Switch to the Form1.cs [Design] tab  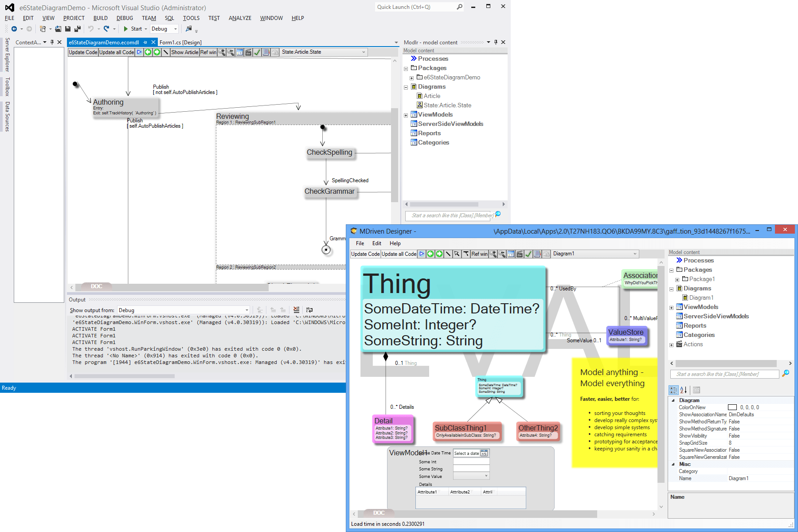pyautogui.click(x=180, y=43)
